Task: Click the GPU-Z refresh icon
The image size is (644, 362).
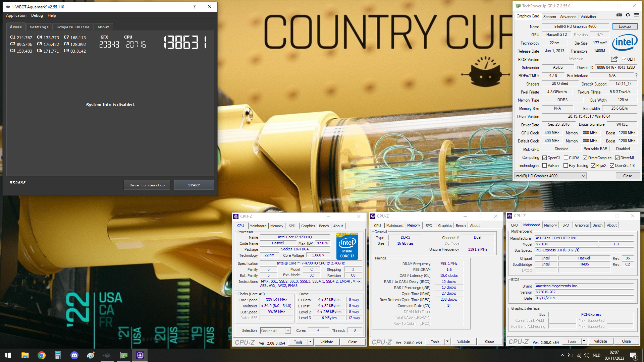Action: click(628, 15)
